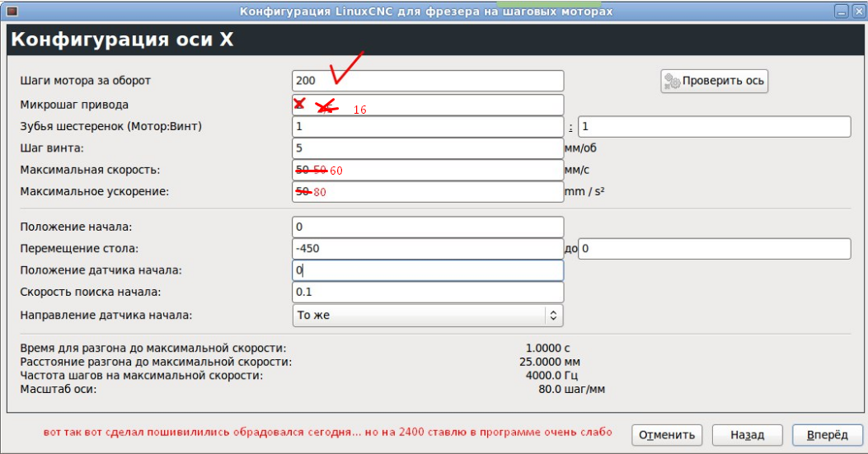The height and width of the screenshot is (454, 868).
Task: Open the window menu icon in title bar
Action: (x=12, y=11)
